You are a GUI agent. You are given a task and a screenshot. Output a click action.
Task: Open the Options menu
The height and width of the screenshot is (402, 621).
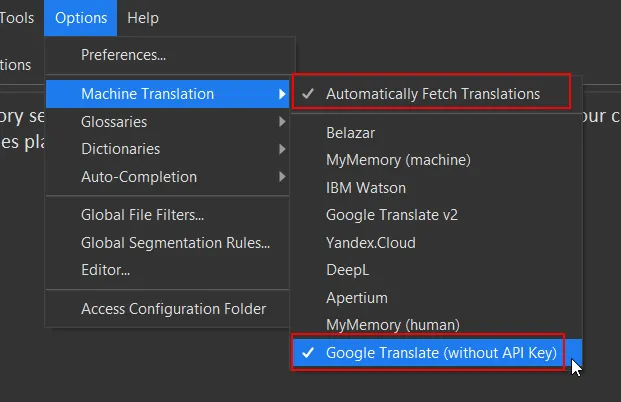click(x=81, y=17)
